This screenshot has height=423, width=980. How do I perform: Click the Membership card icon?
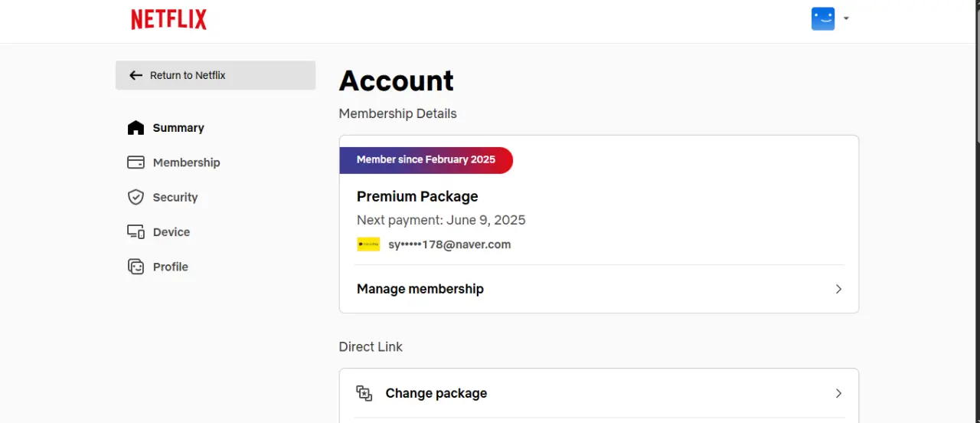click(136, 162)
